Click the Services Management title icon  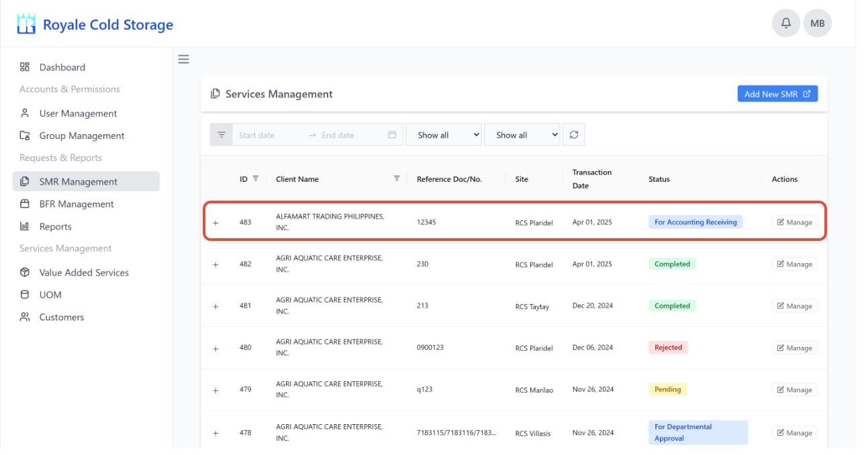[215, 94]
